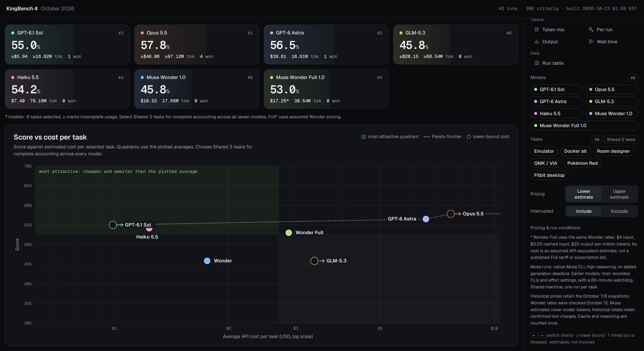Toggle GPT-6.1 Sol model chip
The image size is (644, 351).
(557, 89)
